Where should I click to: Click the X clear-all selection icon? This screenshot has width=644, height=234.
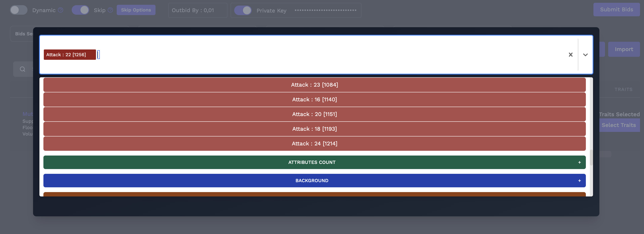(x=570, y=55)
